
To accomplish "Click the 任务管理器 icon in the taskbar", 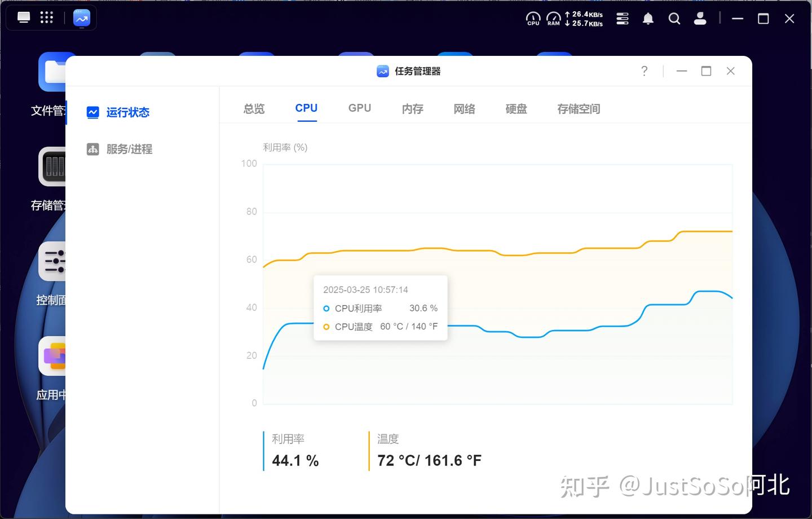I will [81, 17].
